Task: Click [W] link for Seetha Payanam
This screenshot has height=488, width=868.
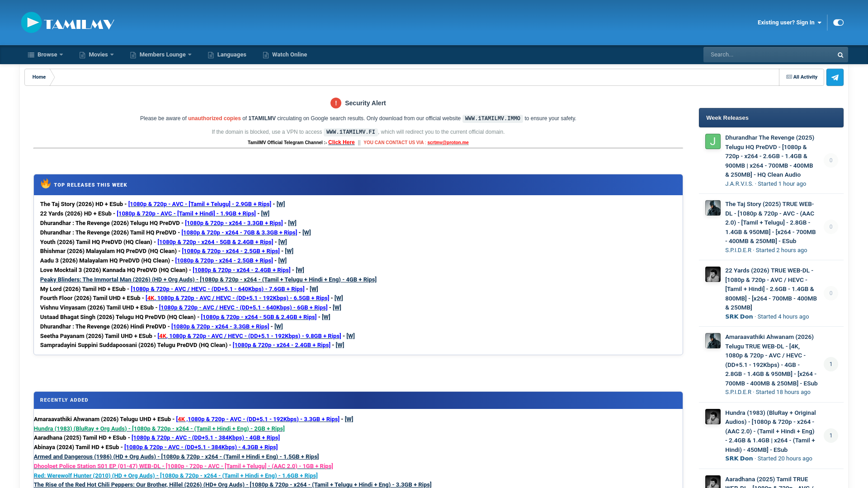Action: (x=351, y=336)
